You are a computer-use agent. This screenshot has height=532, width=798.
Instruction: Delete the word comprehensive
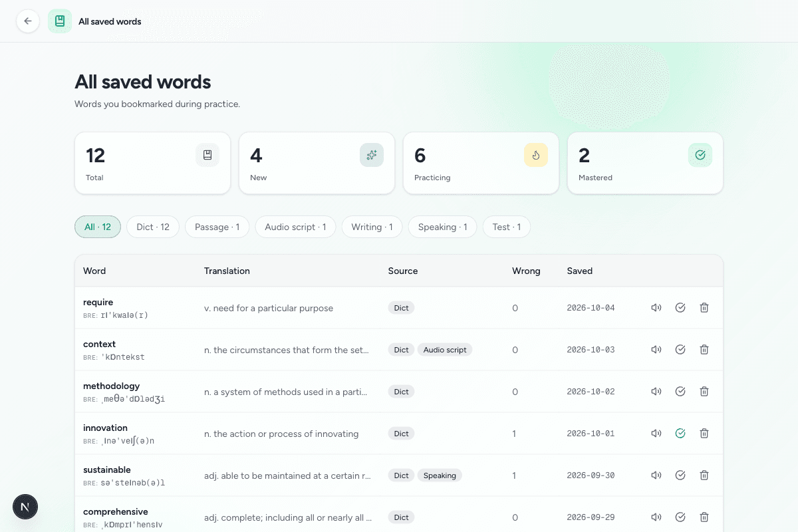704,517
